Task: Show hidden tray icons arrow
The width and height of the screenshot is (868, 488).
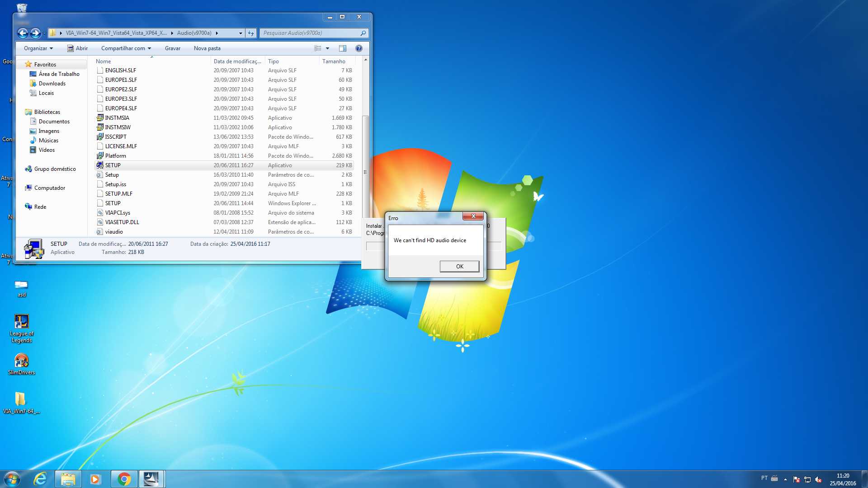Action: (x=785, y=479)
